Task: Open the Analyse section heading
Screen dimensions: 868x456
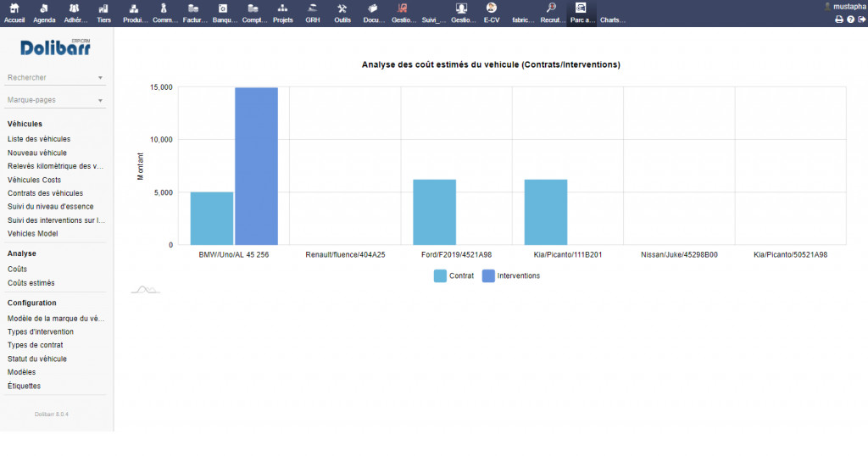Action: [x=21, y=253]
